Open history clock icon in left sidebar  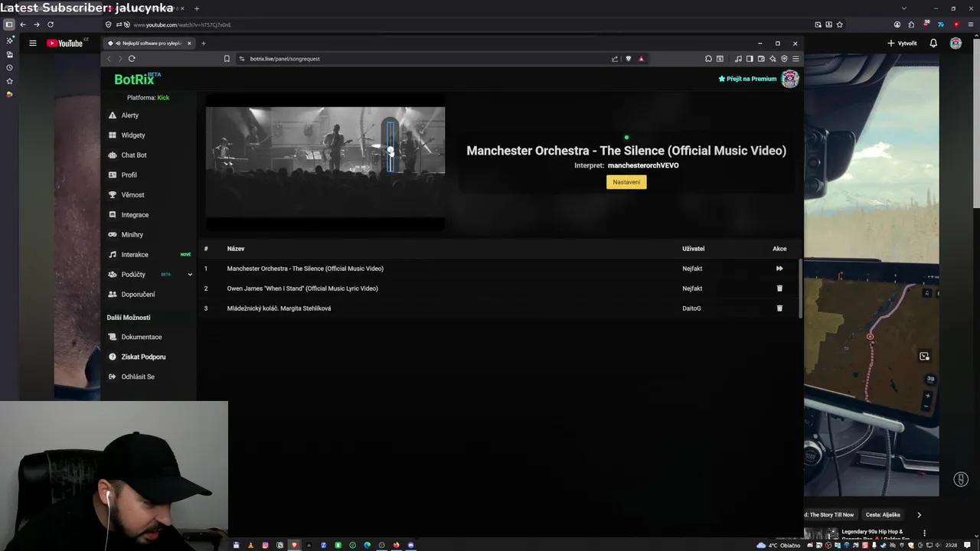point(9,67)
